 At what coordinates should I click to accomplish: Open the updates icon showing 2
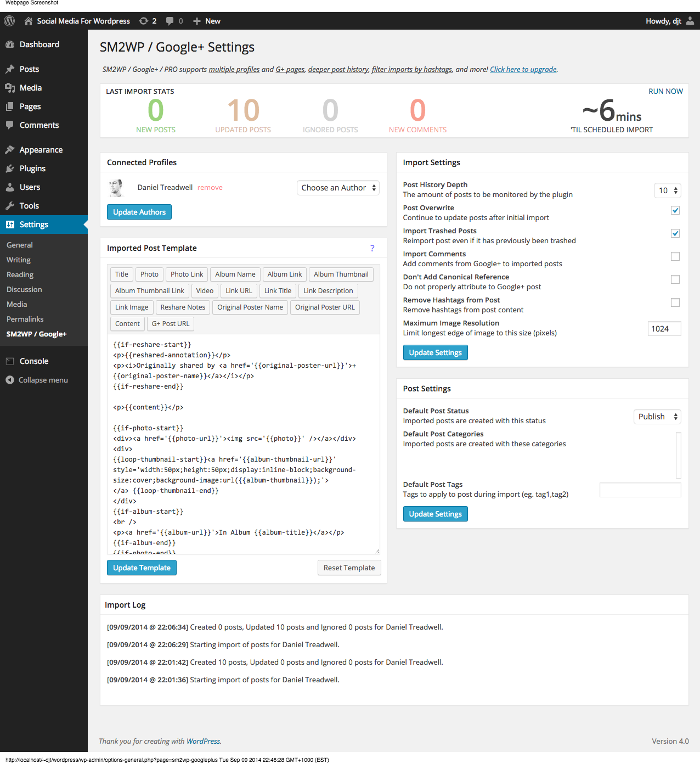pos(144,21)
